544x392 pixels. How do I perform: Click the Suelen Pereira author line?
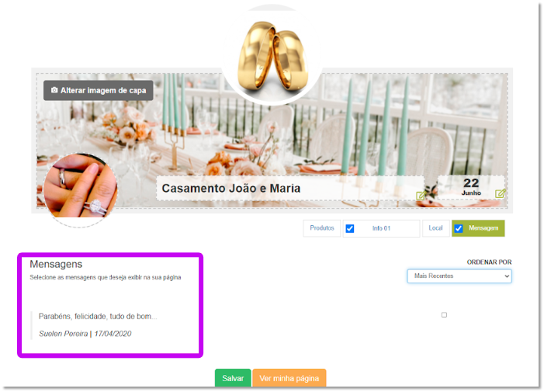click(x=85, y=334)
